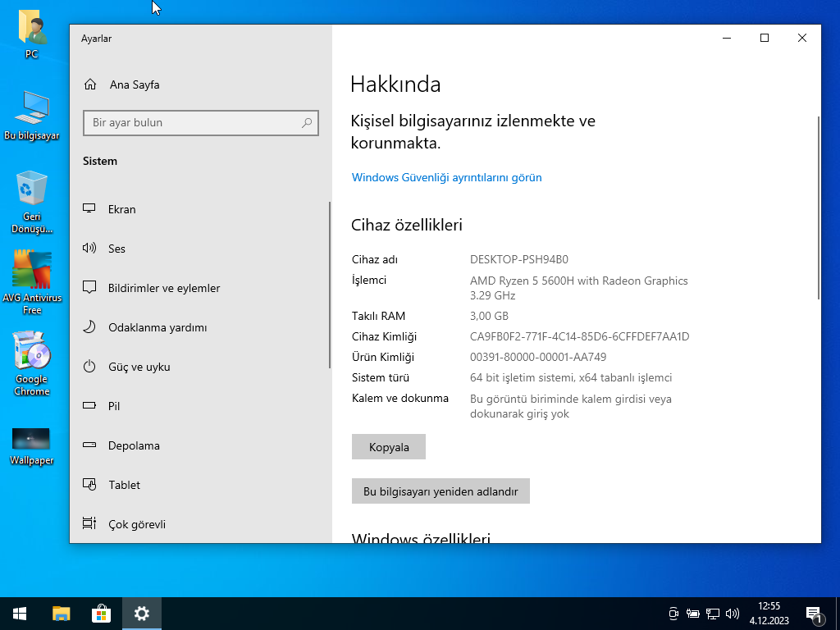Click the search magnifier in settings search box

coord(307,123)
